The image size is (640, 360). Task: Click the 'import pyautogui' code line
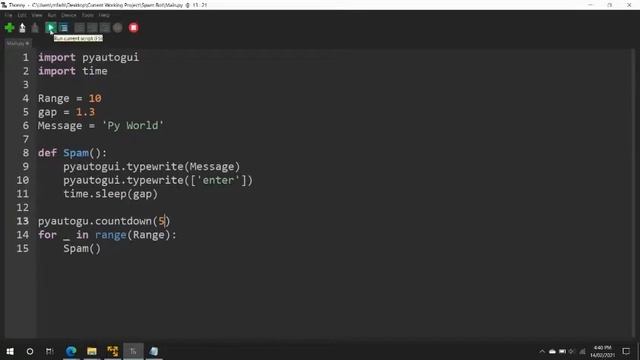click(x=88, y=57)
